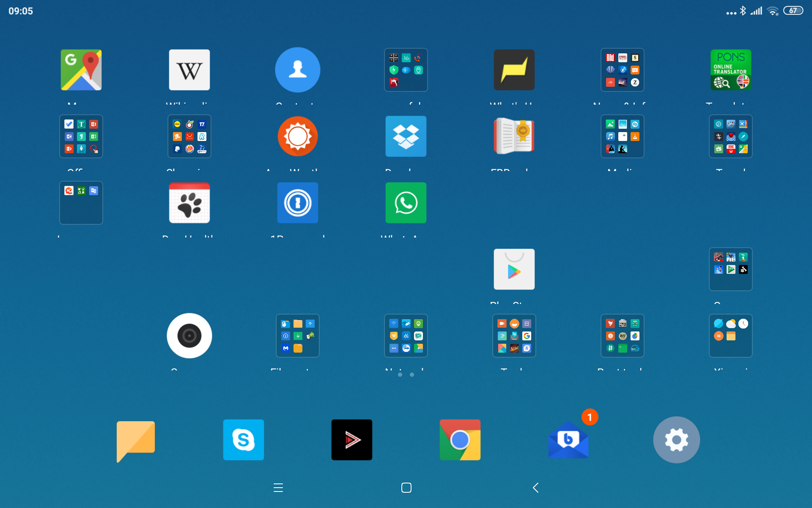Open the travel and maps folder
The image size is (812, 508).
pyautogui.click(x=731, y=136)
